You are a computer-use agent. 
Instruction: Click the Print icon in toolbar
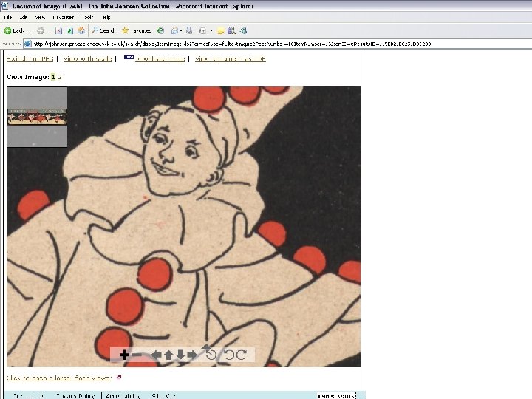(x=189, y=31)
